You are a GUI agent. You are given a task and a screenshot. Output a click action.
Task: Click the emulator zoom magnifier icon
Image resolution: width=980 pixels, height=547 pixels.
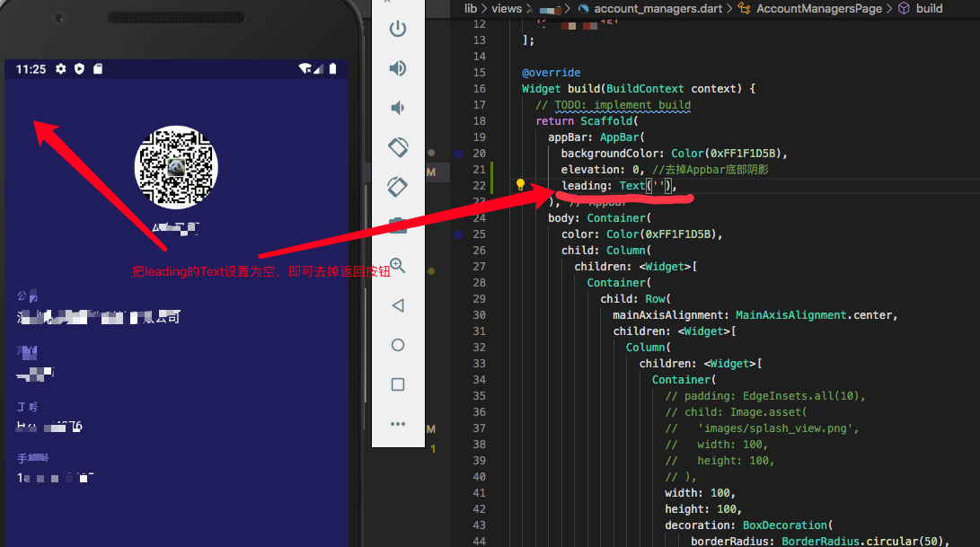point(398,266)
